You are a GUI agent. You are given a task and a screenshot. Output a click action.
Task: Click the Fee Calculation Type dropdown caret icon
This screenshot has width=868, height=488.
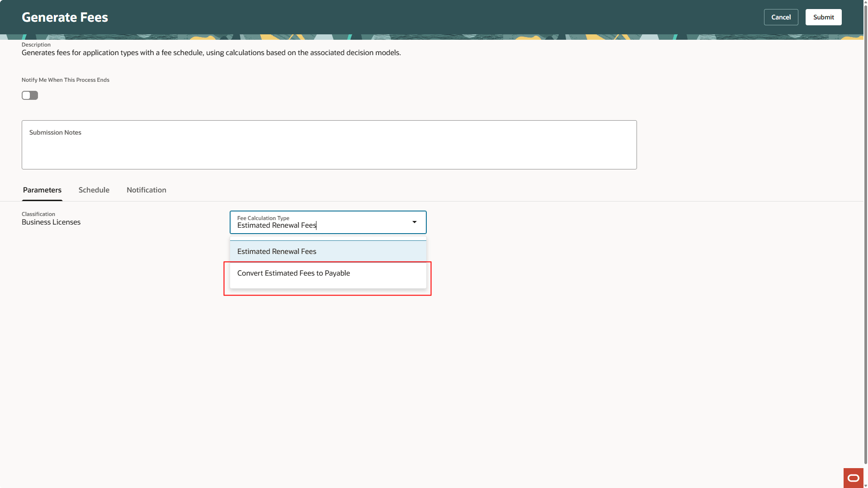coord(414,222)
